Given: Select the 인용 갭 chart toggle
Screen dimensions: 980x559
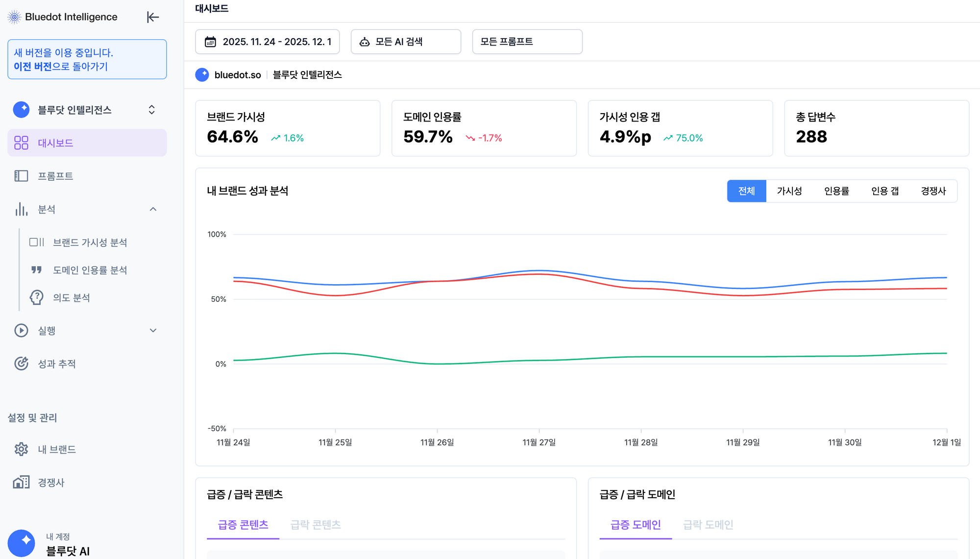Looking at the screenshot, I should [x=884, y=191].
